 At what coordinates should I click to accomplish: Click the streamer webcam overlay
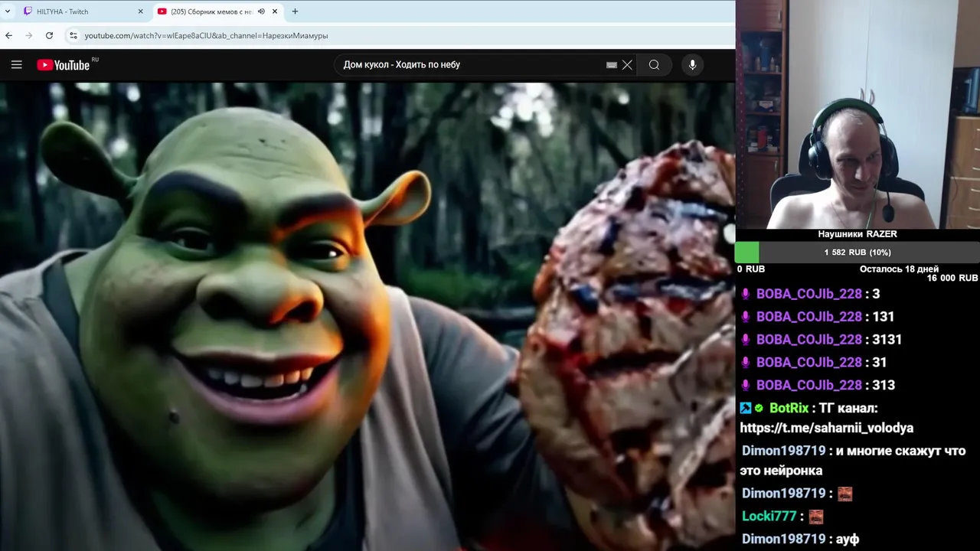(x=857, y=114)
